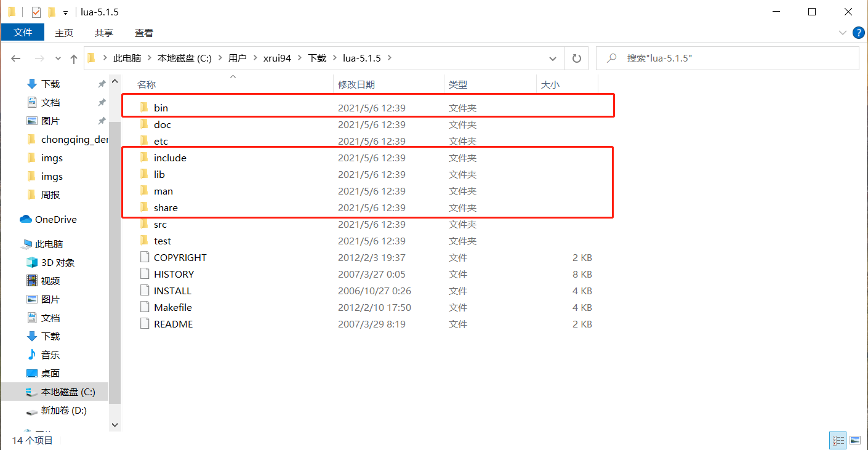
Task: Click the Refresh icon next to address bar
Action: coord(576,57)
